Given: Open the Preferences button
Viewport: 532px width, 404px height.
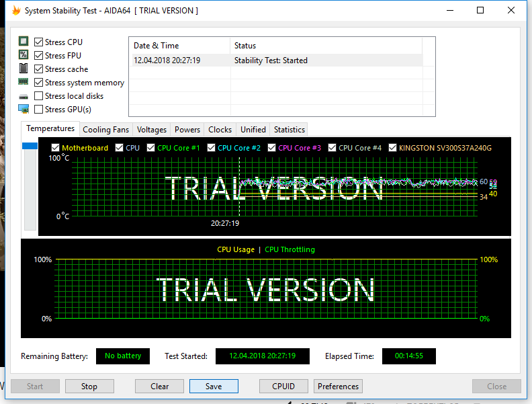Looking at the screenshot, I should (x=339, y=387).
